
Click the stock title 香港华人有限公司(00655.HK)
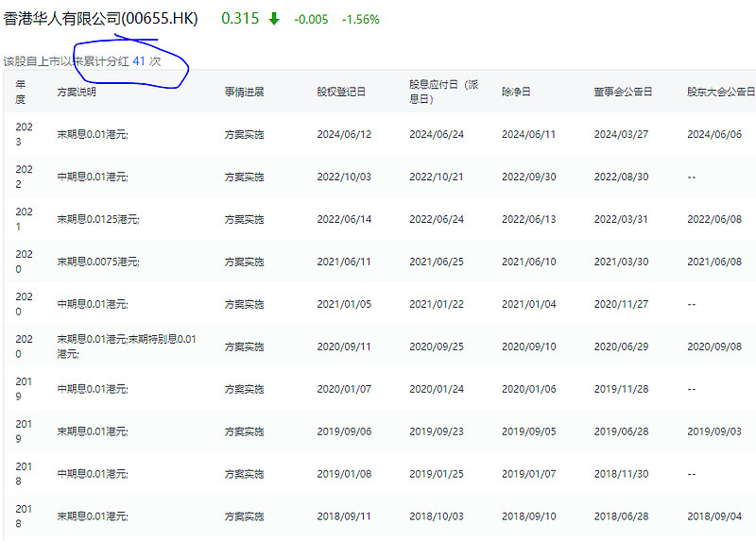[x=101, y=19]
